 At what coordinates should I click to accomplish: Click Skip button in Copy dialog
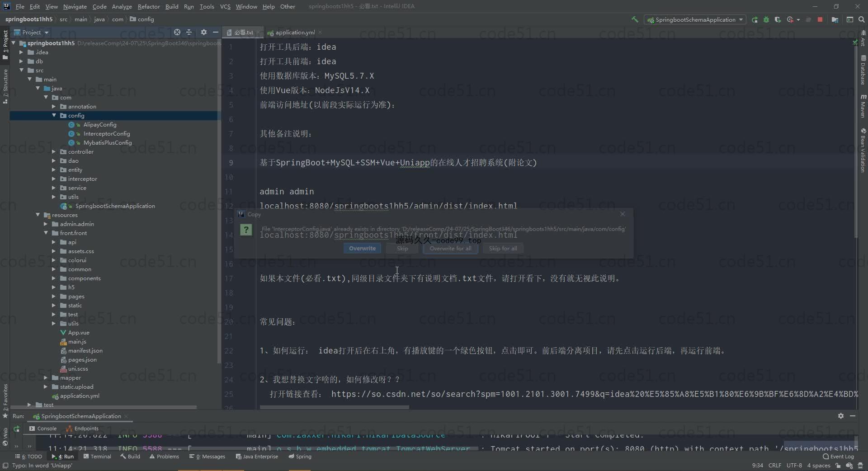pyautogui.click(x=402, y=248)
